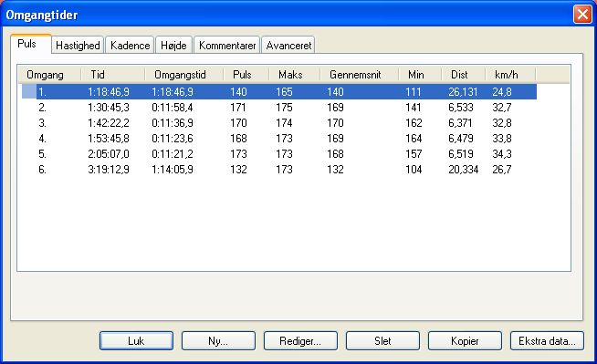Click distance value 6,371

[460, 123]
